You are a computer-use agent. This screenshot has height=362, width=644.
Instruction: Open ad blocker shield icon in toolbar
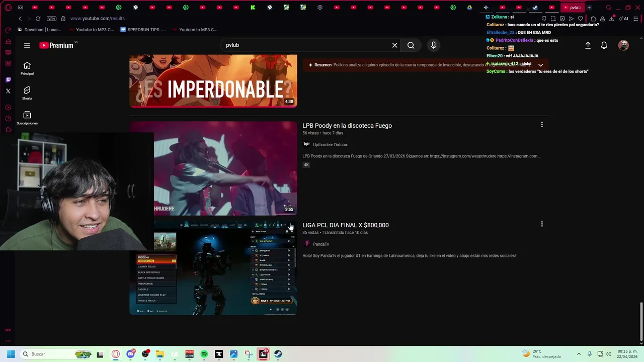point(562,19)
